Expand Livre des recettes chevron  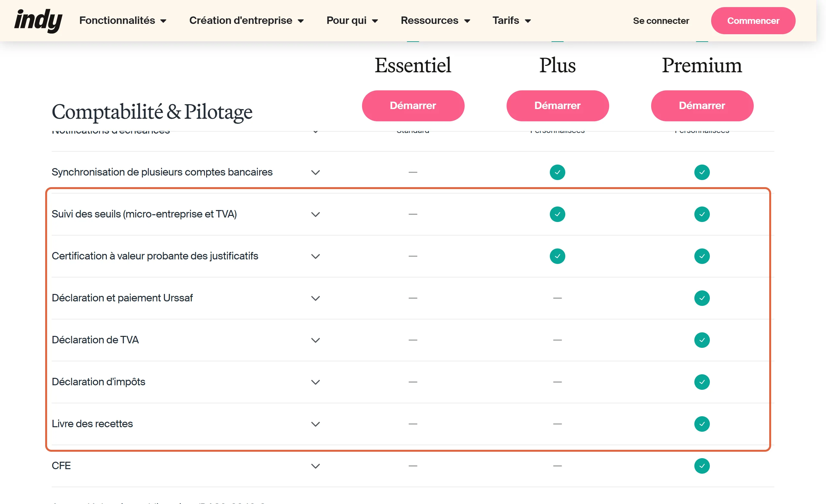316,424
